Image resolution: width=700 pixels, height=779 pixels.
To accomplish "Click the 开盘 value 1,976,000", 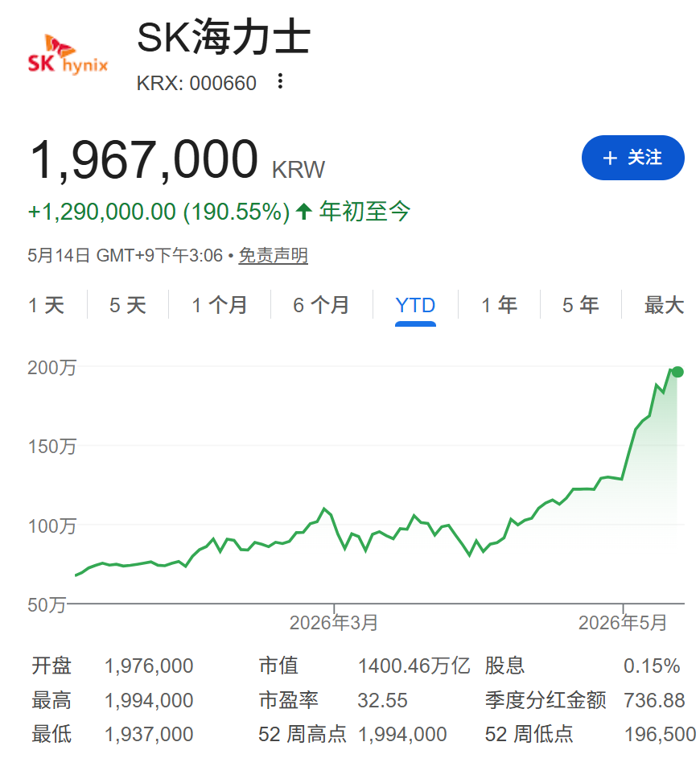I will pos(149,666).
